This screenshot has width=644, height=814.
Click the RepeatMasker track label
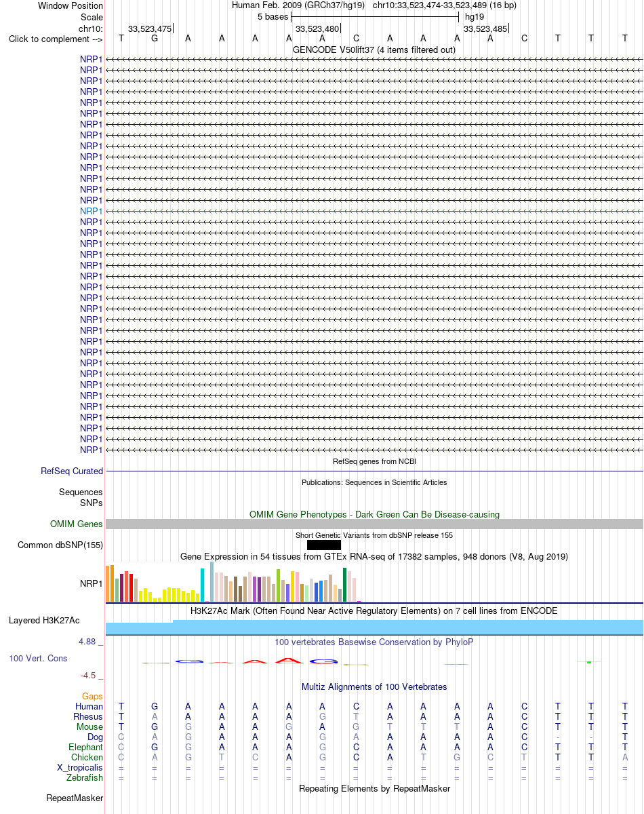click(x=75, y=798)
